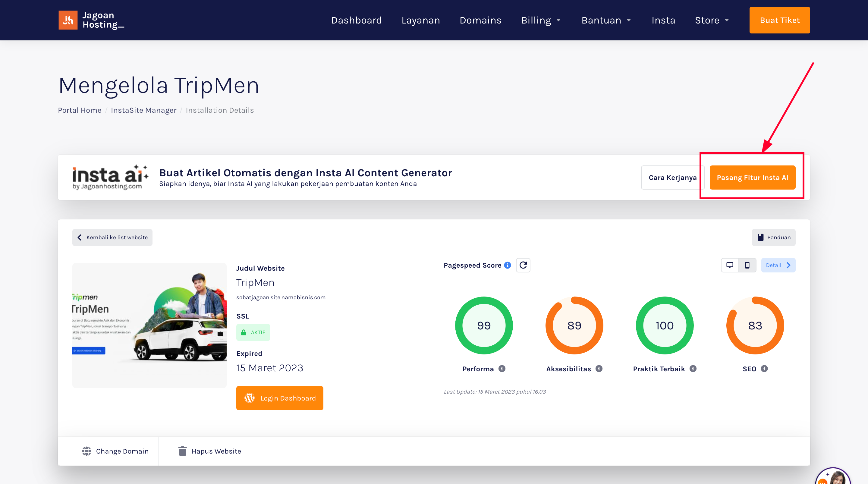Go to InstaSite Manager breadcrumb
Screen dimensions: 868x484
click(143, 110)
